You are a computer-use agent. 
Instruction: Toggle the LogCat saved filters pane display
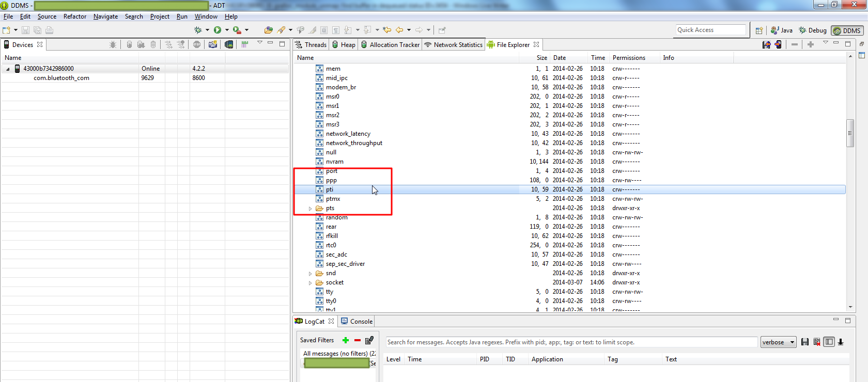[829, 342]
